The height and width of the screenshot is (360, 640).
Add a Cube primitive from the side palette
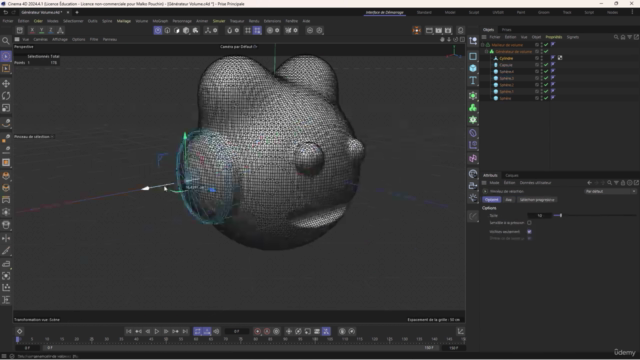pos(473,68)
